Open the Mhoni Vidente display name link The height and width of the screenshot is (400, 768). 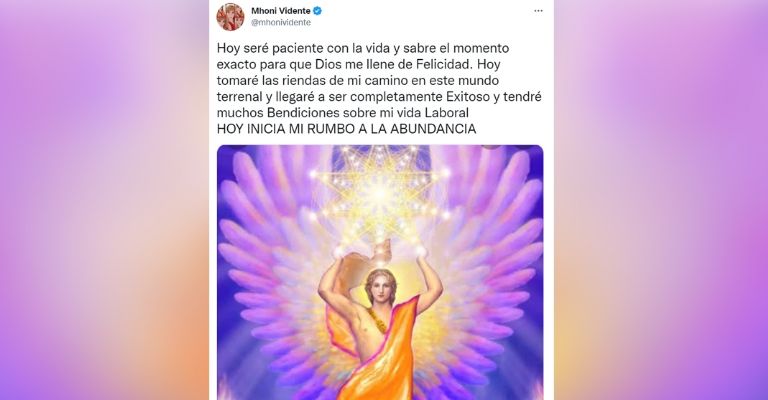tap(281, 11)
